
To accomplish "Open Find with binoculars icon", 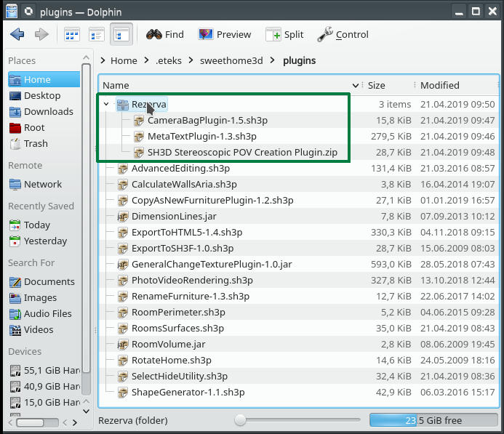I will point(165,34).
